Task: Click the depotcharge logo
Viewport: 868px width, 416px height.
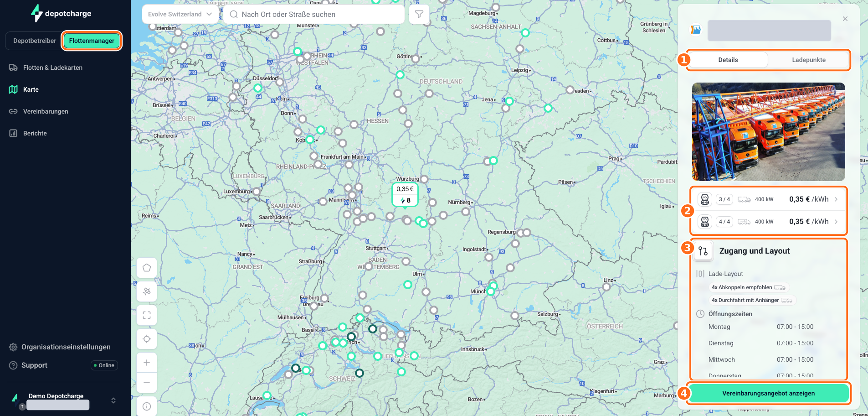Action: pos(62,13)
